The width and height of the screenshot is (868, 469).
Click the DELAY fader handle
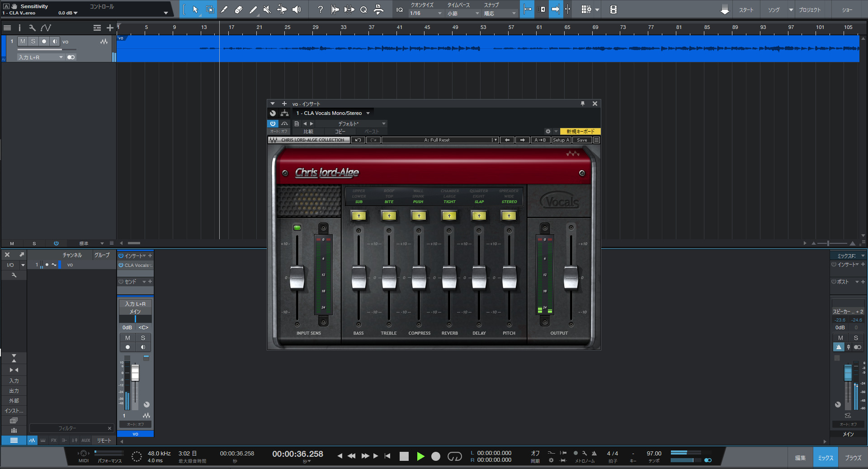(479, 277)
